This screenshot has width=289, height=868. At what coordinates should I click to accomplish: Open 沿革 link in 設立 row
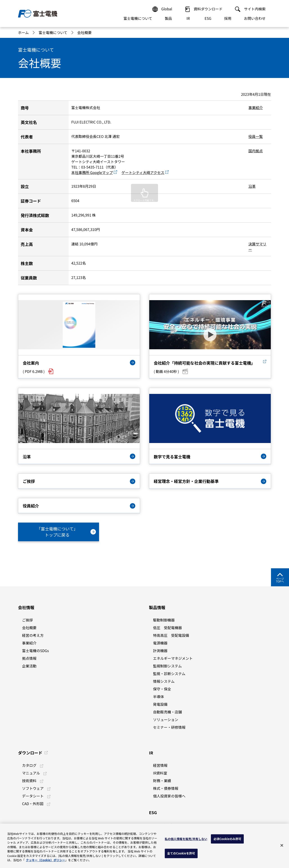point(252,186)
